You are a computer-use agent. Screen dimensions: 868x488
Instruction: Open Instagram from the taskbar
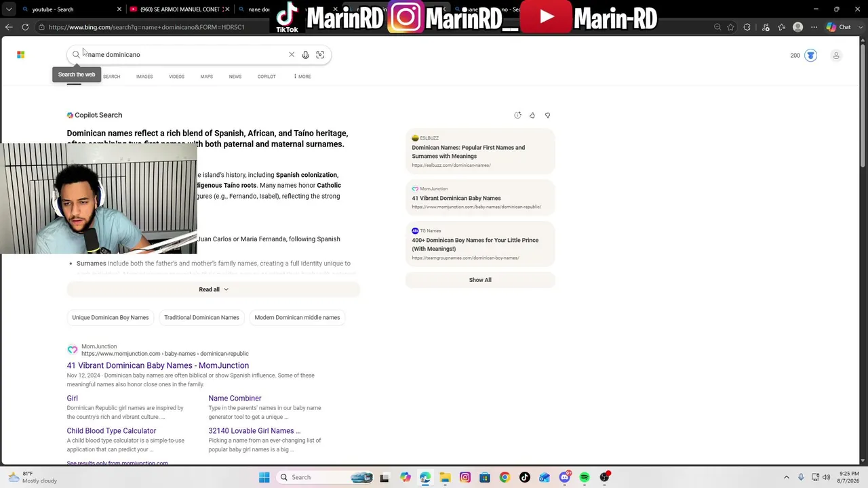tap(465, 477)
